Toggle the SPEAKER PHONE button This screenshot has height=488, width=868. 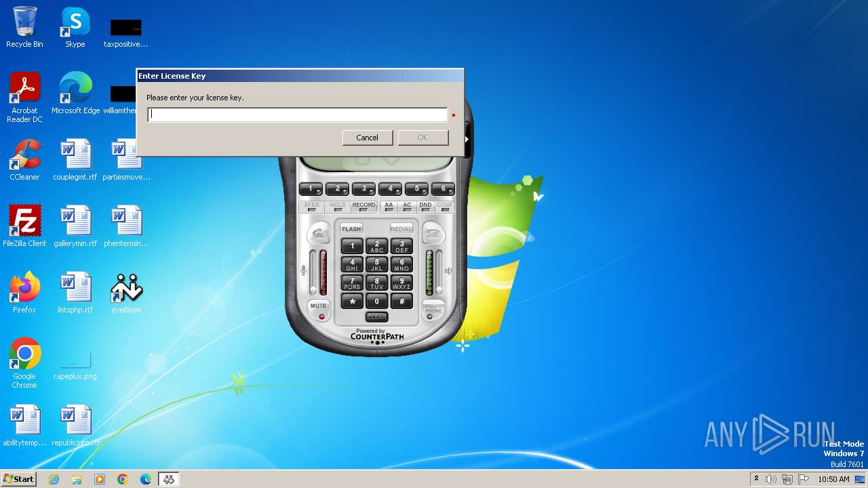(x=433, y=310)
